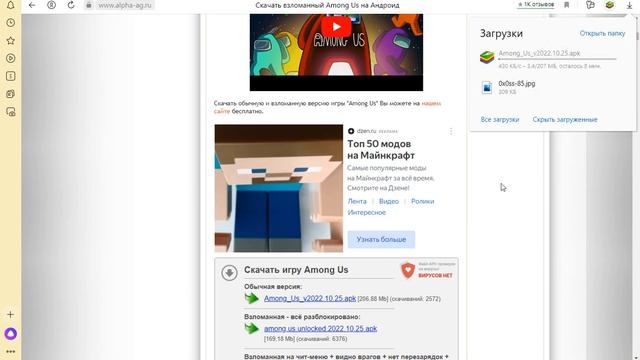
Task: Open the numbered tabs icon in sidebar
Action: click(x=11, y=76)
